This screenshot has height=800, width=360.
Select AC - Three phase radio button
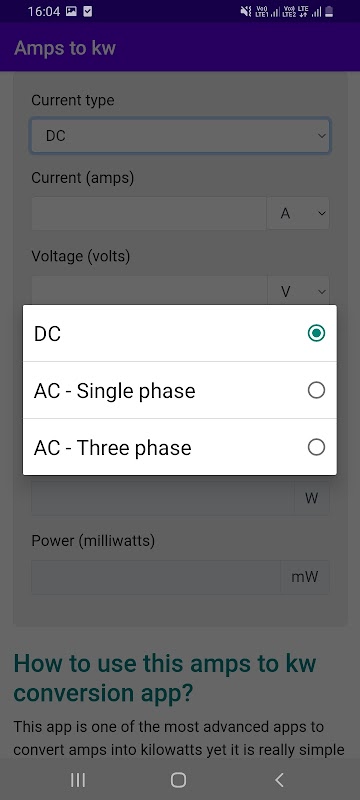[x=316, y=447]
